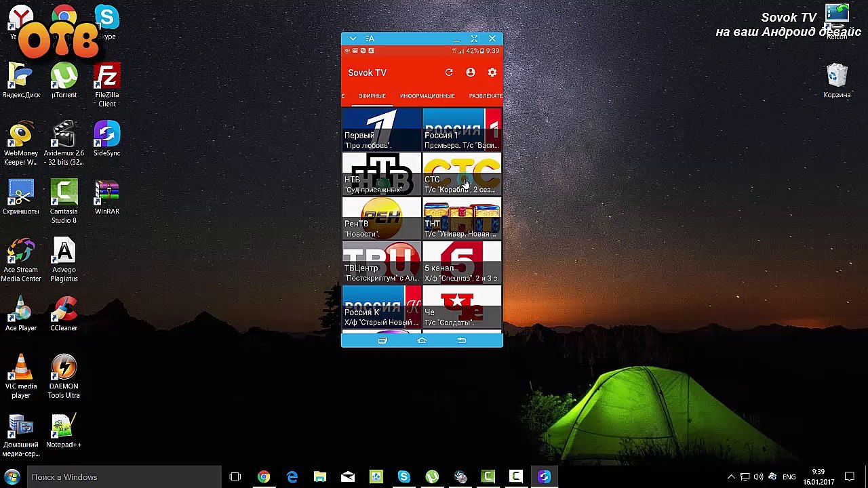
Task: Open the Корзина recycle bin
Action: pyautogui.click(x=837, y=81)
